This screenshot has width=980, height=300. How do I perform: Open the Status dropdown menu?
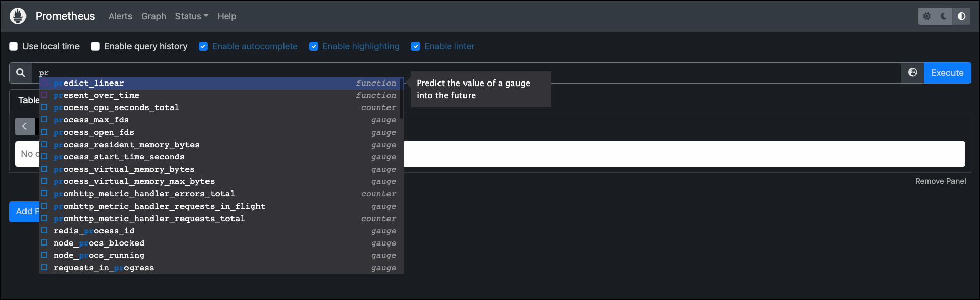[x=192, y=16]
